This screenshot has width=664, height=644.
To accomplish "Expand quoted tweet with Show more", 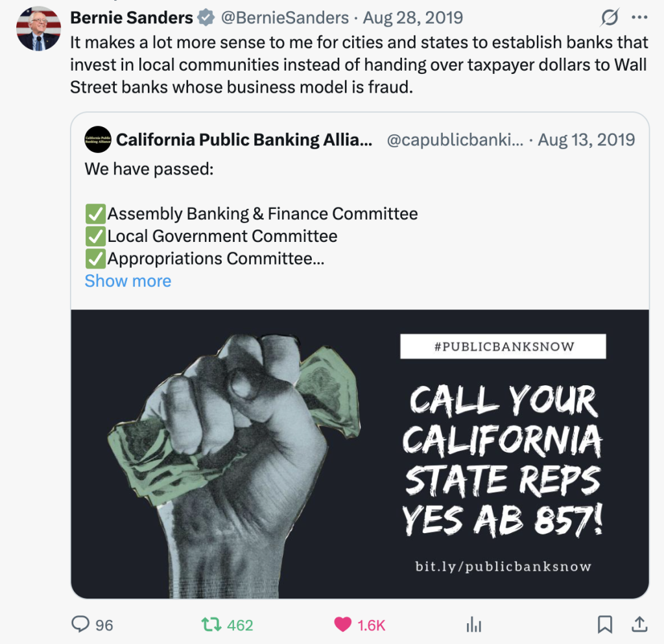I will pyautogui.click(x=128, y=281).
